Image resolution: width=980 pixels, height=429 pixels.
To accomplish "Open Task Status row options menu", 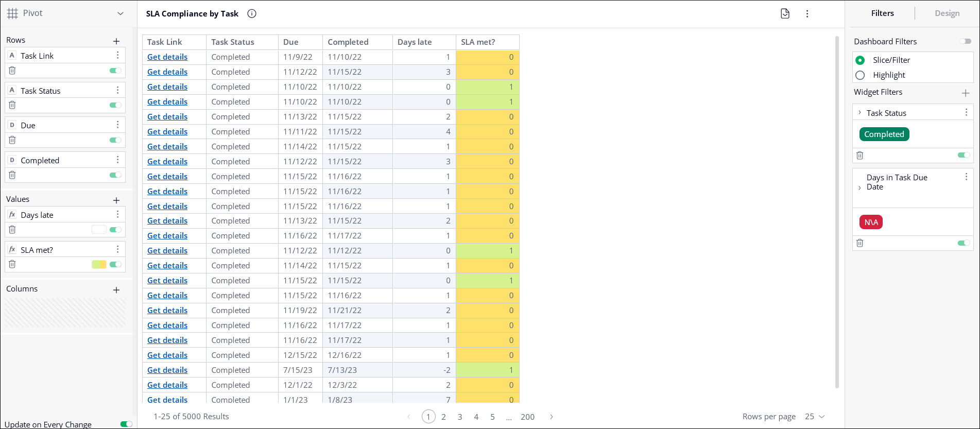I will (118, 90).
